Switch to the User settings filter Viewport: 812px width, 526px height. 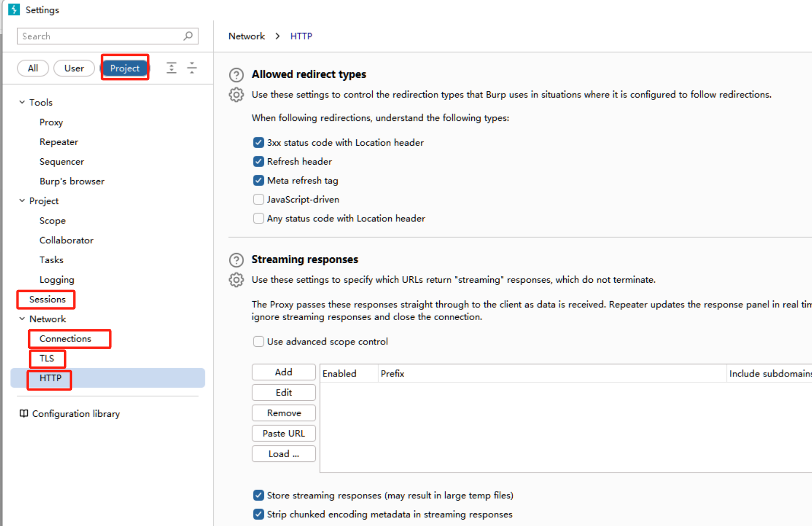pyautogui.click(x=74, y=68)
